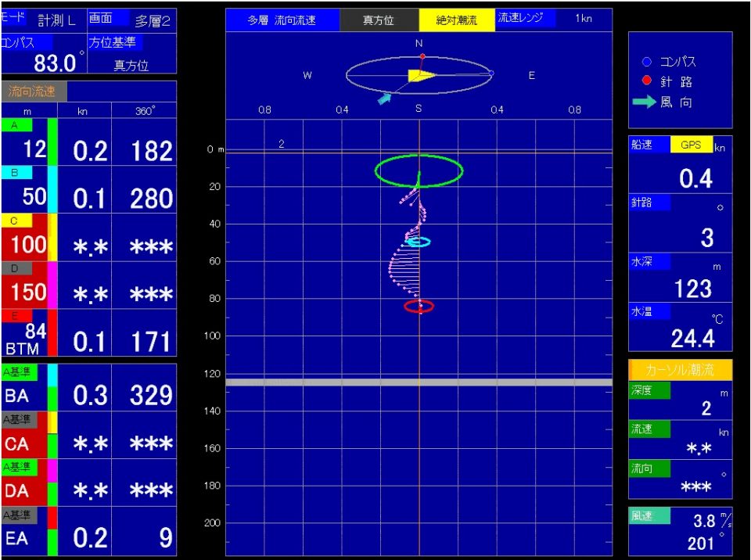
Task: Click the green 深度 label
Action: click(x=649, y=390)
